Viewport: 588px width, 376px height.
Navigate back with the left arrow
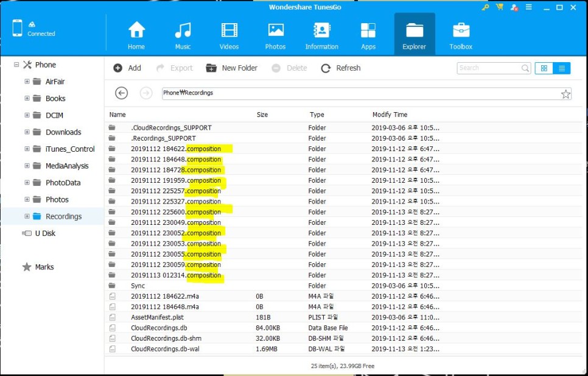tap(122, 93)
